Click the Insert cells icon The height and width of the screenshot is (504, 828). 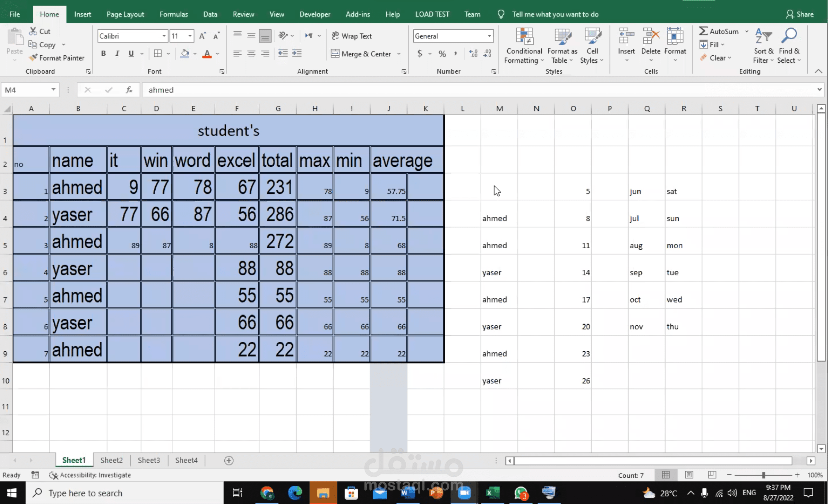(x=626, y=36)
